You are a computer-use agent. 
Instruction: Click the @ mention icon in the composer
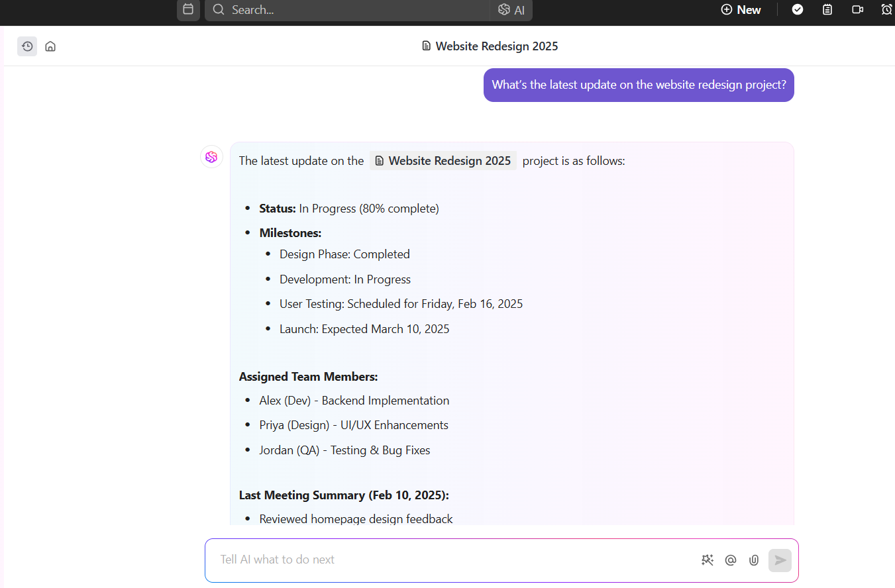(730, 560)
